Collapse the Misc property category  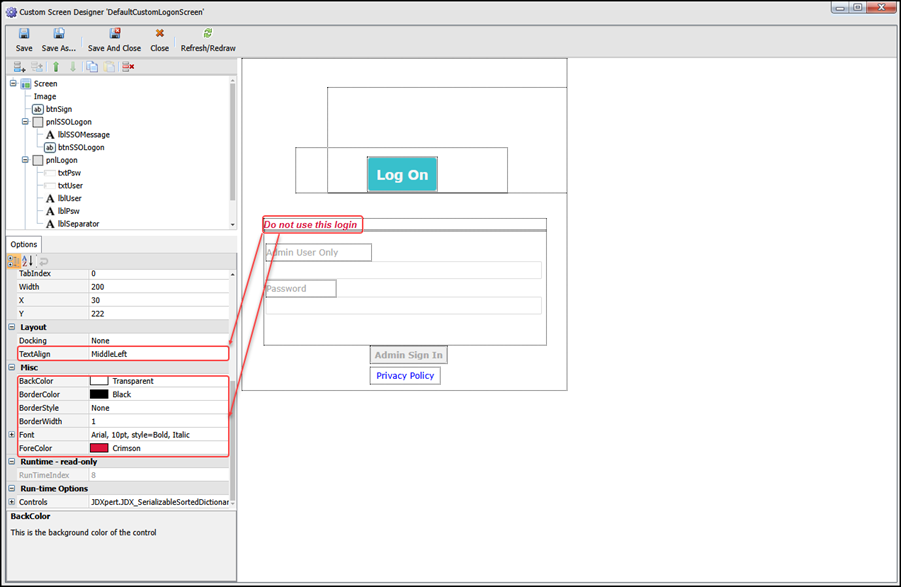(12, 367)
